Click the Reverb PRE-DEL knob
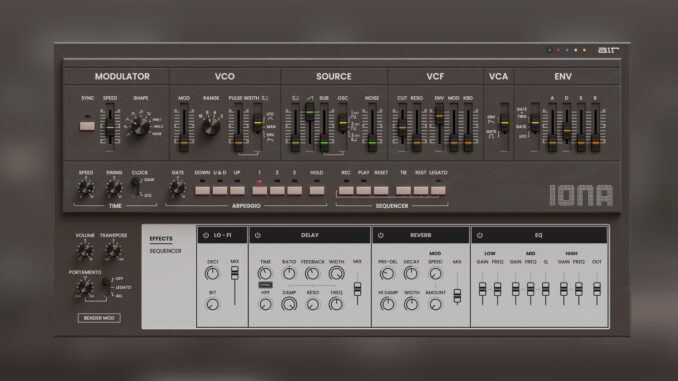This screenshot has width=678, height=381. point(387,273)
